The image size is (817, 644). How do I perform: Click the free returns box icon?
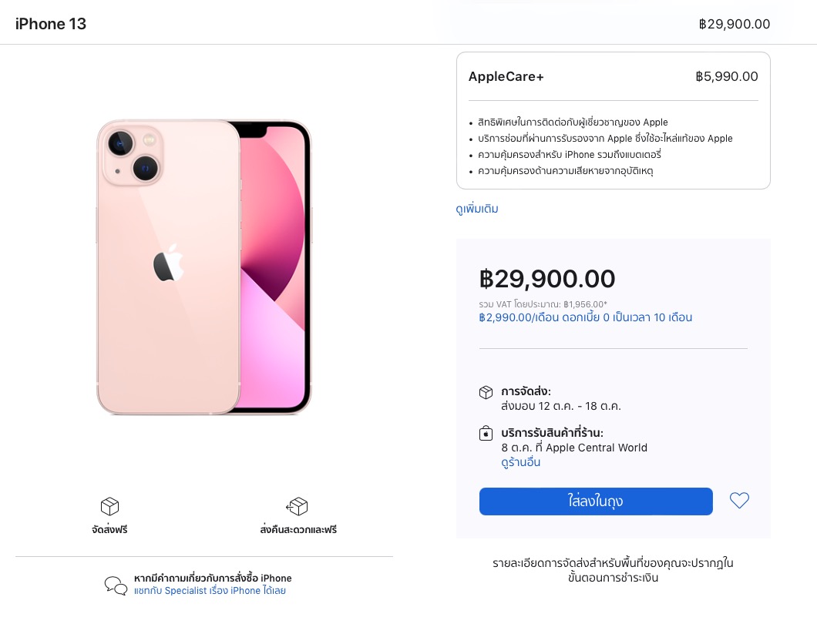pos(298,506)
